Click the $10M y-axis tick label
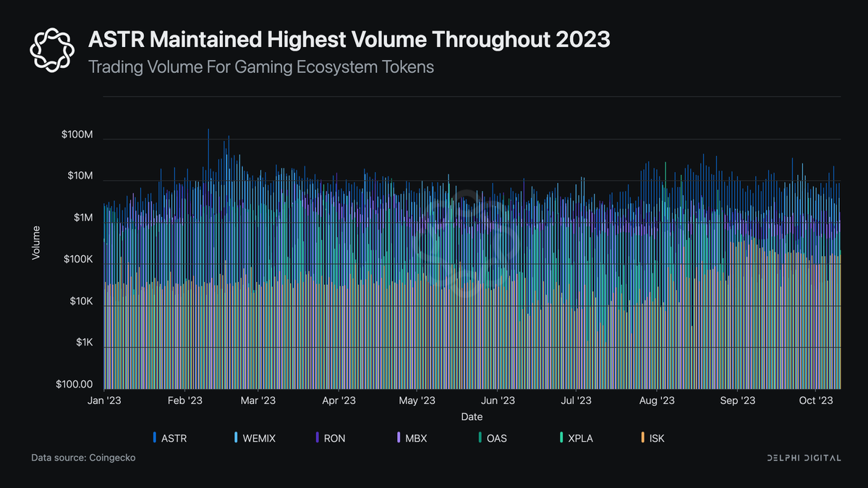This screenshot has width=868, height=488. point(80,176)
